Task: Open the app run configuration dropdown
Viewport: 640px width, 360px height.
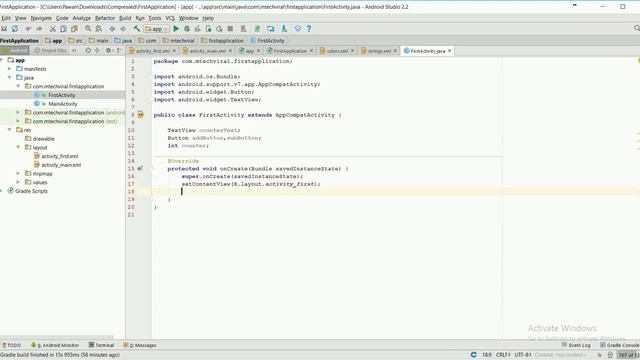Action: click(x=156, y=29)
